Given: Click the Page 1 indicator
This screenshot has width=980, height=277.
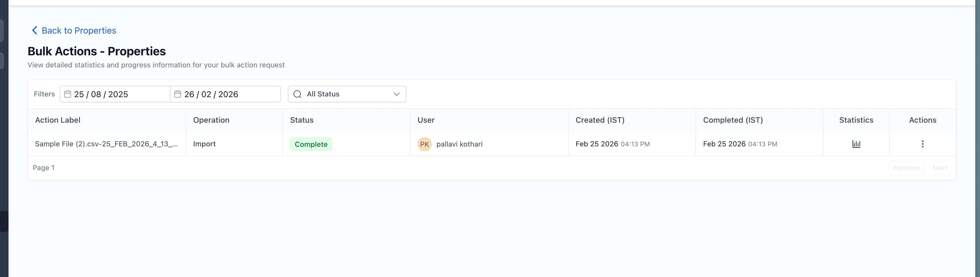Looking at the screenshot, I should [43, 168].
